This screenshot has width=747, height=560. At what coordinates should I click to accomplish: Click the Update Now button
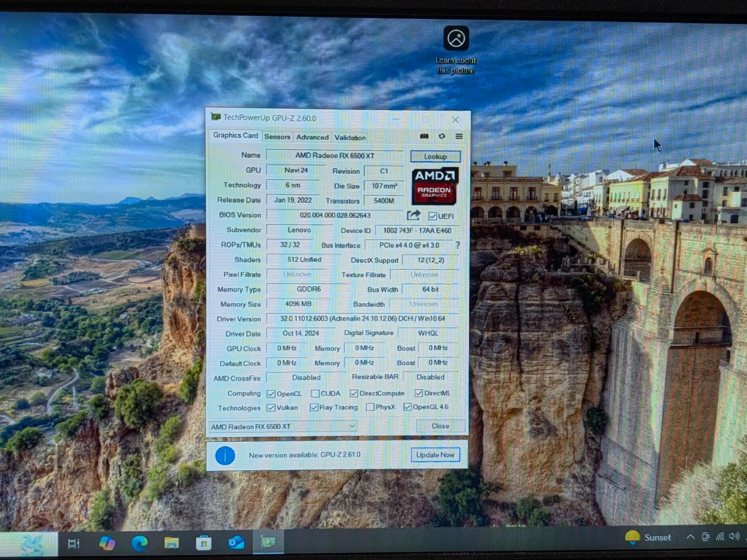coord(435,455)
